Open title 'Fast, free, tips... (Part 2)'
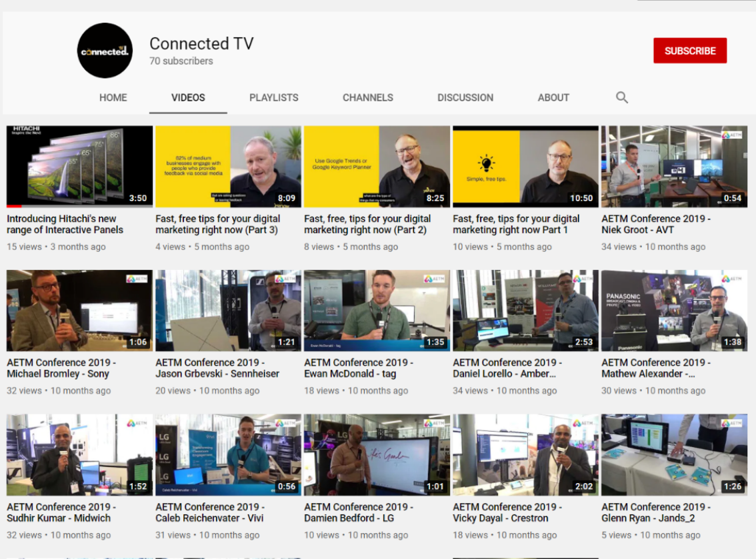 [367, 224]
